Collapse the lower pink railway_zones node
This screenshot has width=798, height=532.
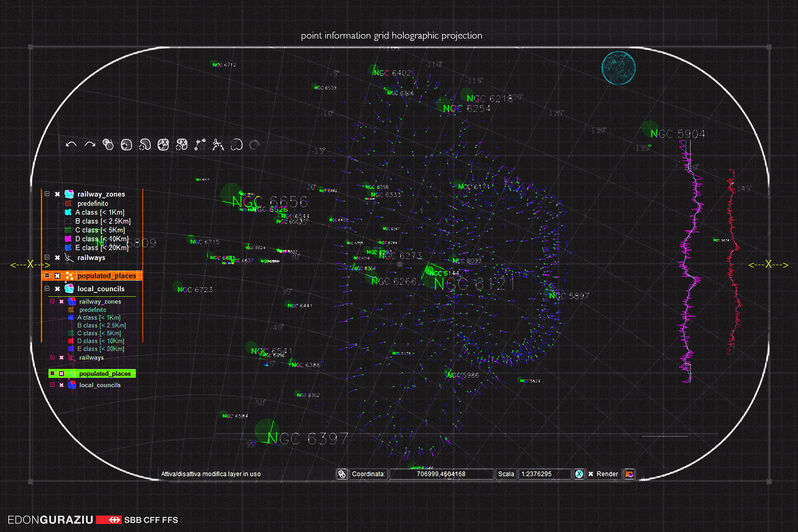click(52, 301)
